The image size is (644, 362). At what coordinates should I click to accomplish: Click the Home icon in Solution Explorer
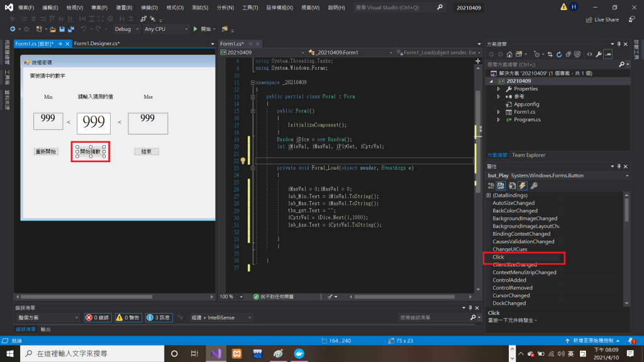pos(508,54)
